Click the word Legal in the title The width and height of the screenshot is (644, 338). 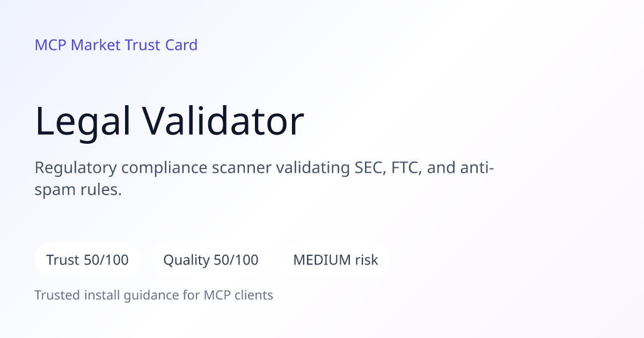[x=83, y=121]
